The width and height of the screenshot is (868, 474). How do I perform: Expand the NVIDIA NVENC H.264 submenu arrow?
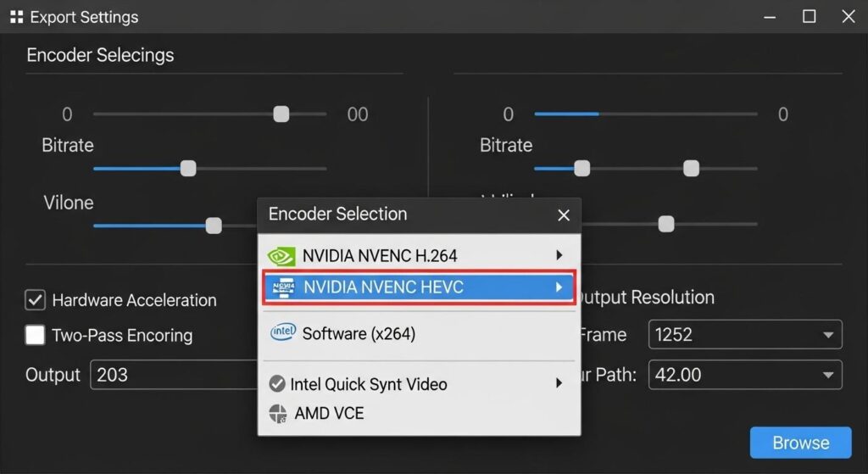tap(559, 255)
